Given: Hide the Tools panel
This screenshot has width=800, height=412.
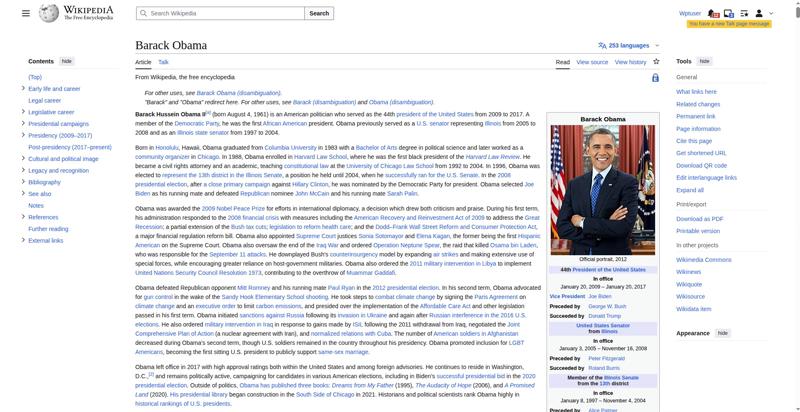Looking at the screenshot, I should 704,61.
